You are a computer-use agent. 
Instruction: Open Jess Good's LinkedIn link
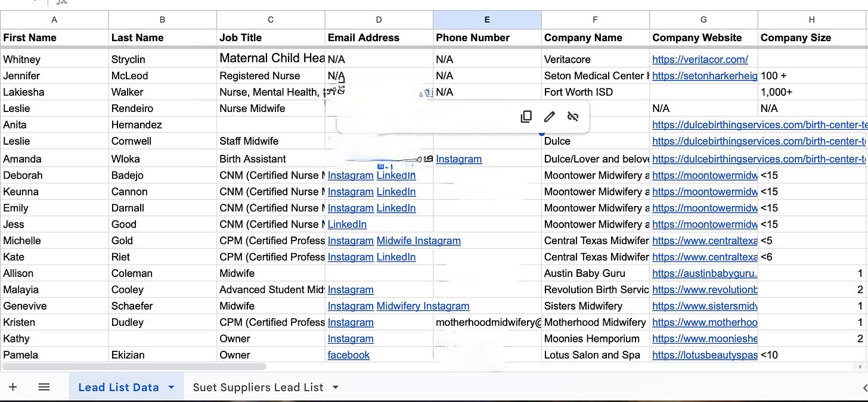[x=347, y=225]
